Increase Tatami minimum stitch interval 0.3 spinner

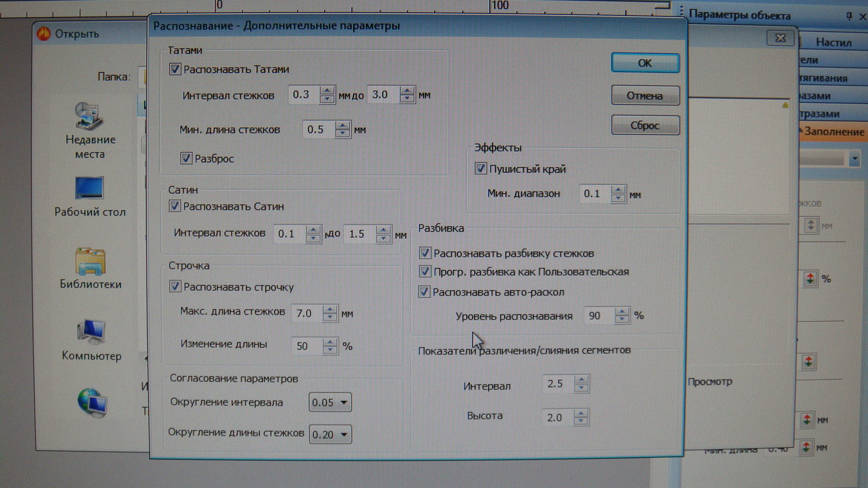point(327,90)
